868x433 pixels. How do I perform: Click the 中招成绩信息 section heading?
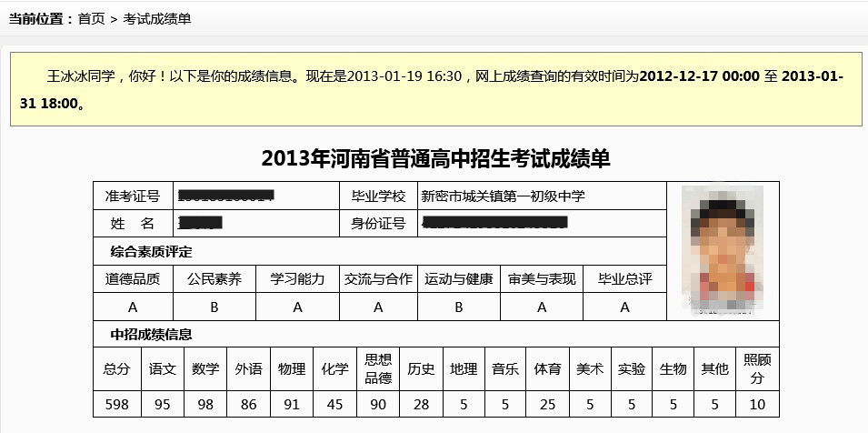pos(151,334)
